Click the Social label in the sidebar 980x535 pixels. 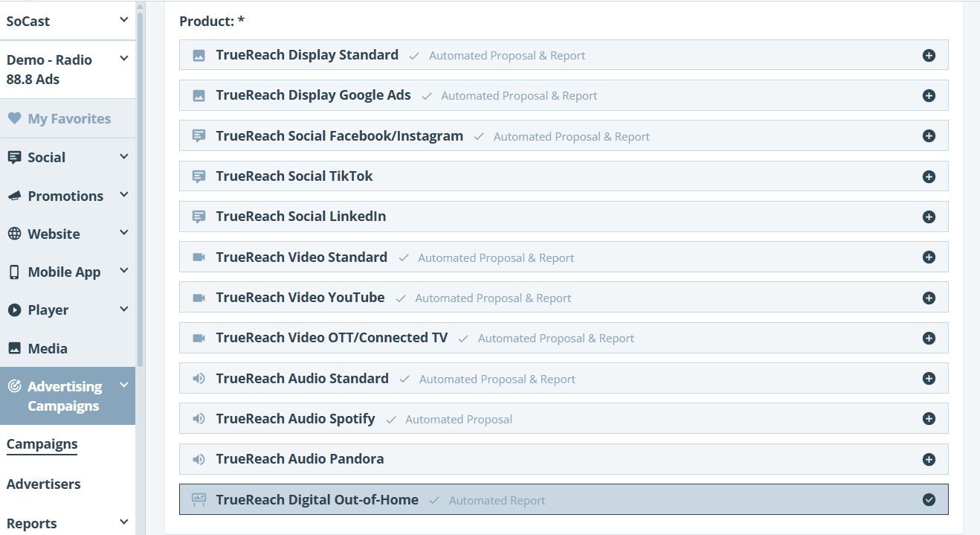(47, 158)
